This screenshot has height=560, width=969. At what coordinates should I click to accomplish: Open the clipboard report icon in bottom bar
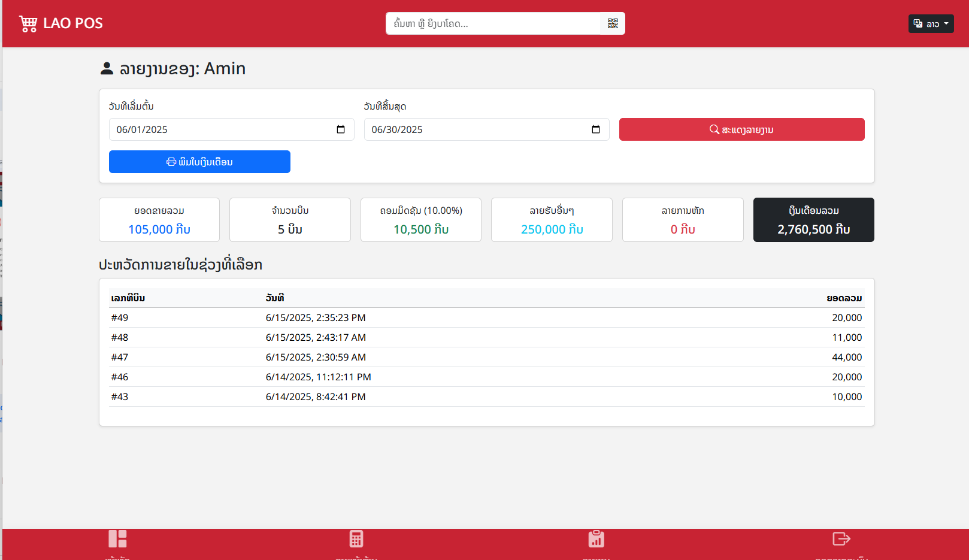pos(596,539)
